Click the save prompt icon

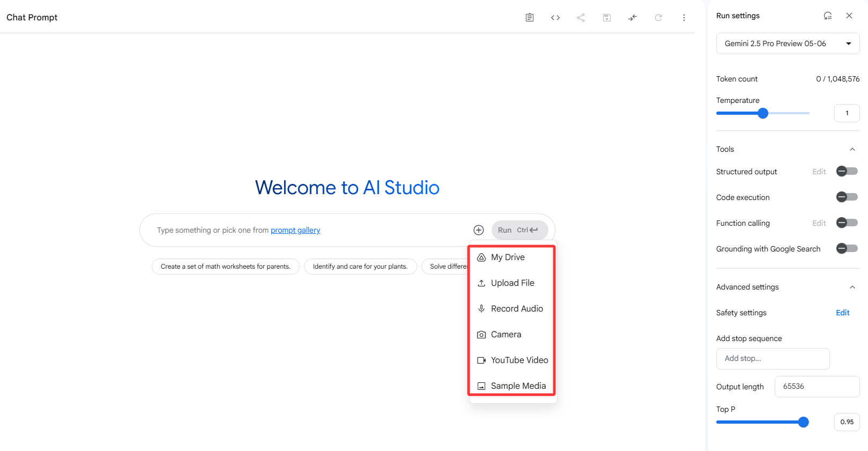pyautogui.click(x=607, y=18)
